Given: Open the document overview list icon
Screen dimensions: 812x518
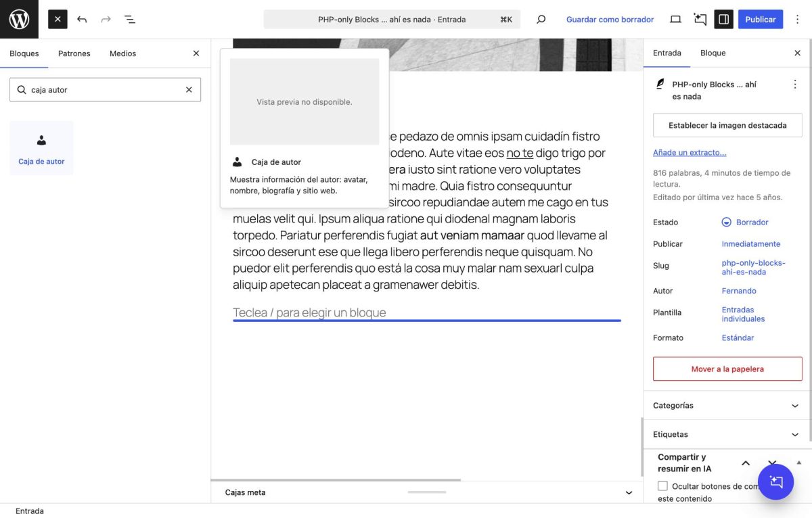Looking at the screenshot, I should click(130, 20).
